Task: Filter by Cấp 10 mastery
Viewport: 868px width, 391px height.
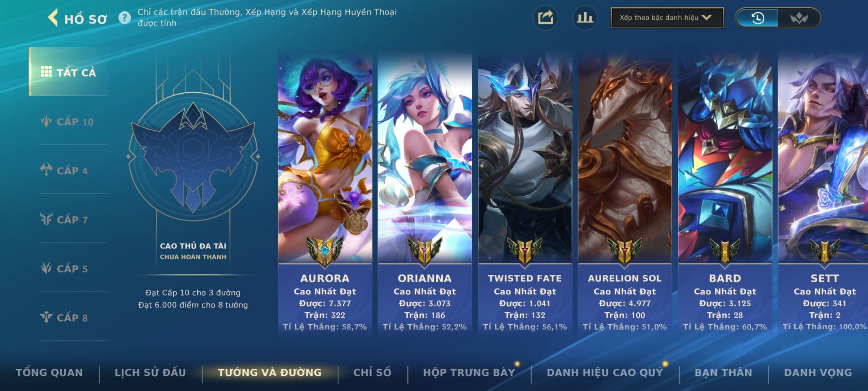Action: click(67, 122)
